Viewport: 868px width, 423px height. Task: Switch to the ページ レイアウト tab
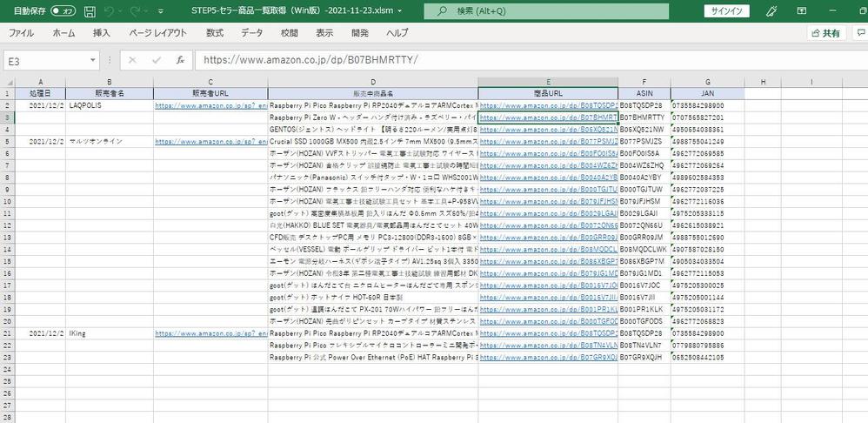coord(157,33)
